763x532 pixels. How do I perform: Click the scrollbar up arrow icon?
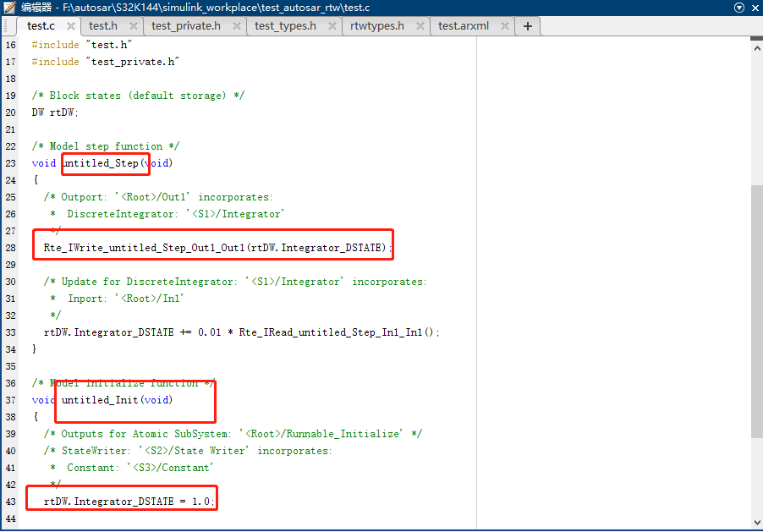point(757,47)
